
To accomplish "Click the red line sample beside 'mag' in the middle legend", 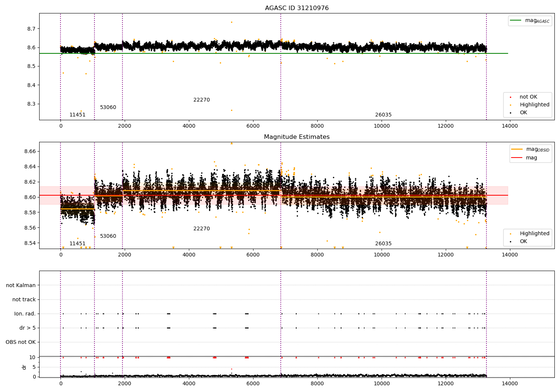I will [517, 158].
